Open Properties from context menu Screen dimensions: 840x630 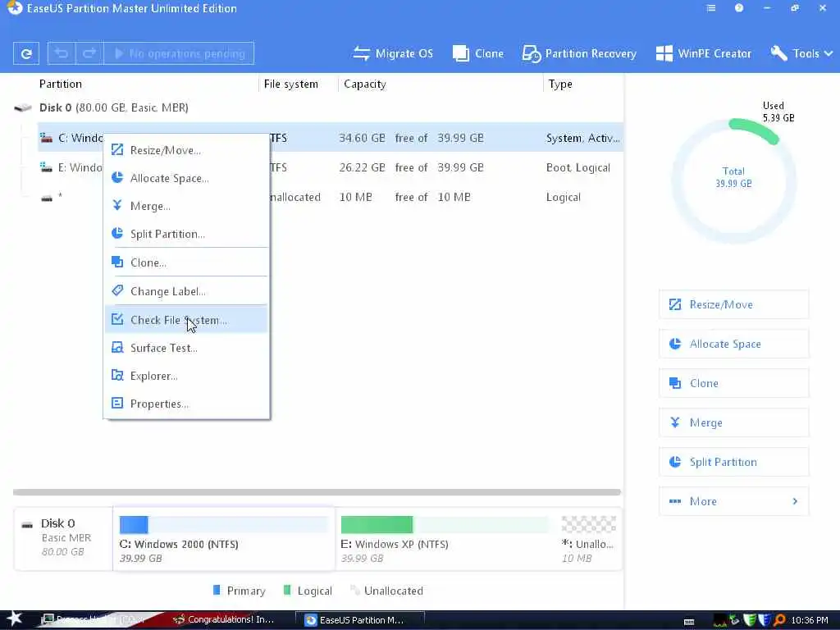click(x=186, y=404)
